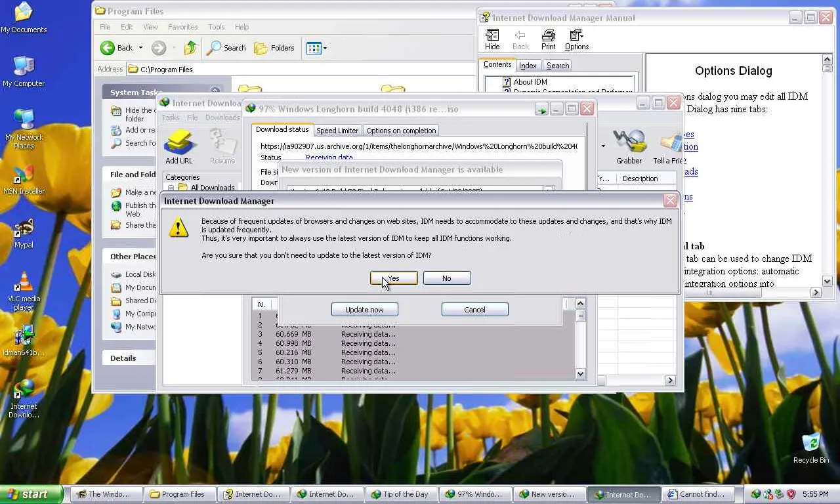Select the Recycle Bin icon

811,448
